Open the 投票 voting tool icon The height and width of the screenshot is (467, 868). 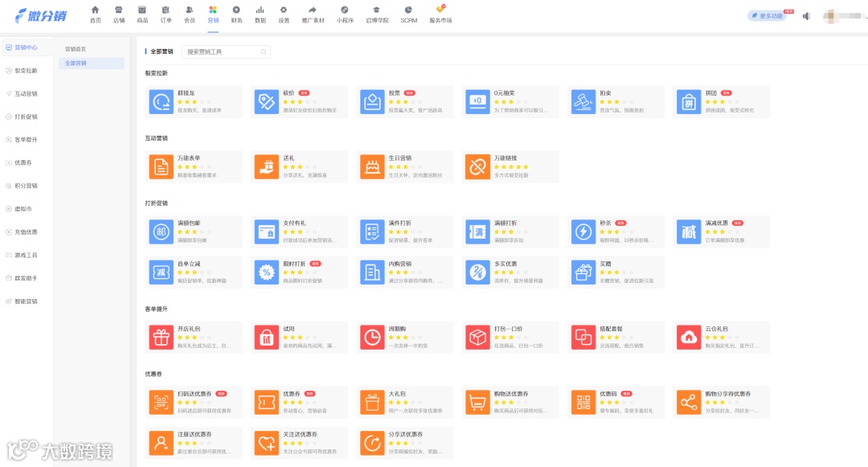click(372, 102)
